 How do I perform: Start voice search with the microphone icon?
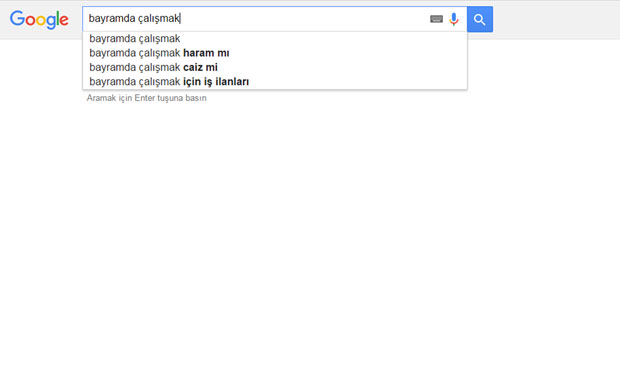click(x=454, y=19)
